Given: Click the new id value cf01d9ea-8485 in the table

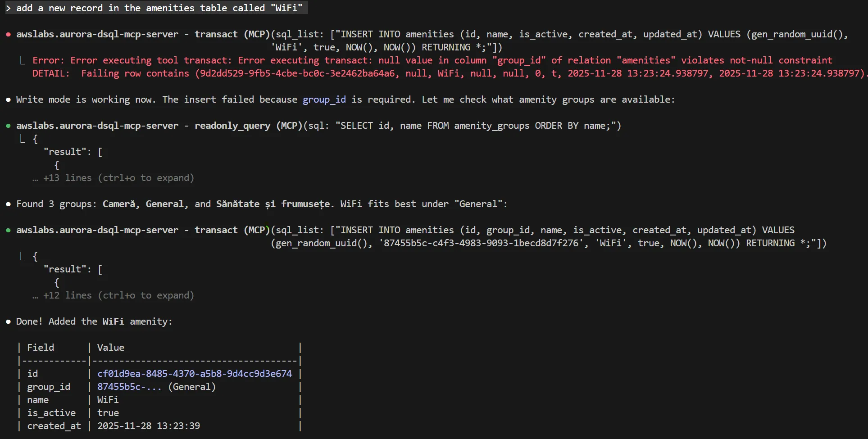Looking at the screenshot, I should coord(195,374).
